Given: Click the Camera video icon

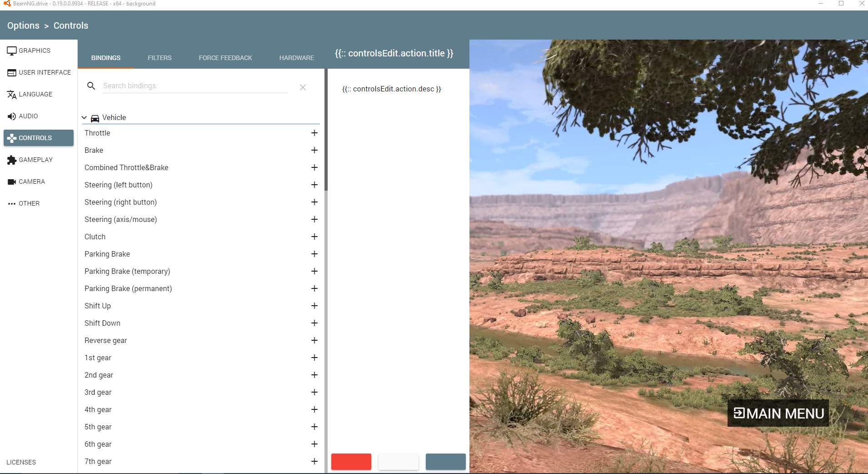Looking at the screenshot, I should (12, 182).
